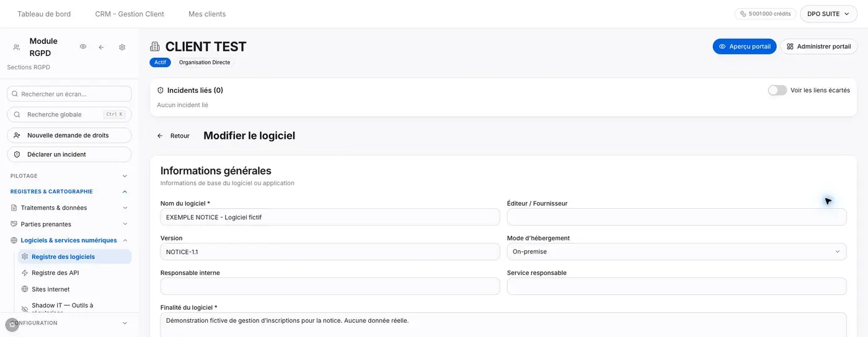Click the Version field
Viewport: 868px width, 337px height.
[330, 252]
